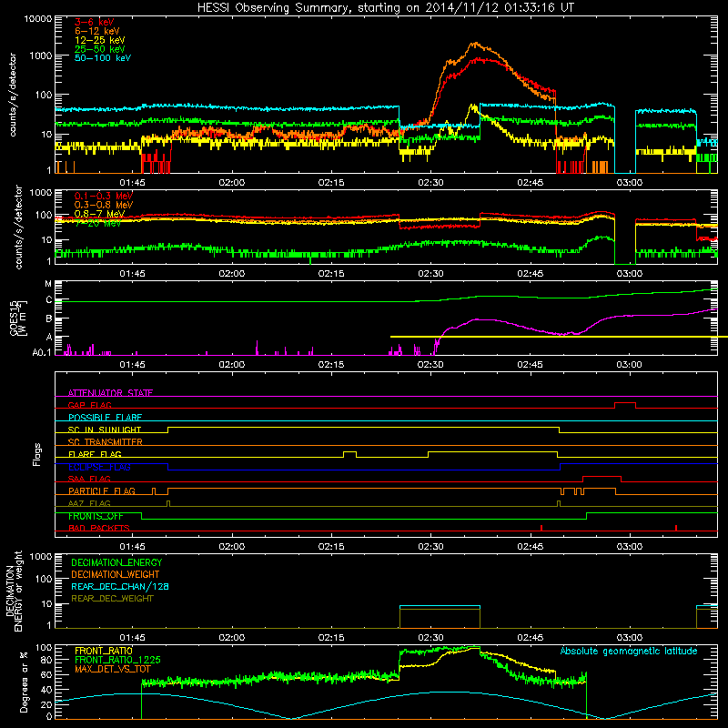Click the 10000 tick label in top panel
The width and height of the screenshot is (728, 728).
[38, 19]
